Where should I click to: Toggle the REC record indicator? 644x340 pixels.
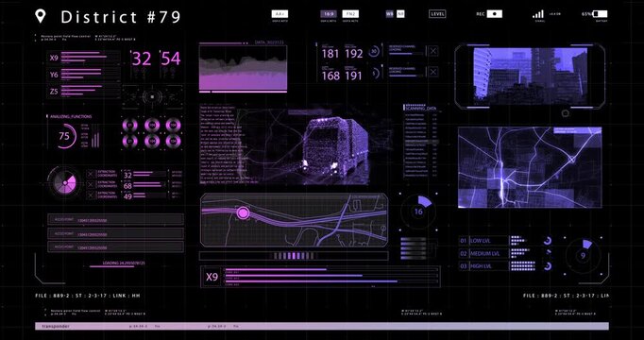495,14
